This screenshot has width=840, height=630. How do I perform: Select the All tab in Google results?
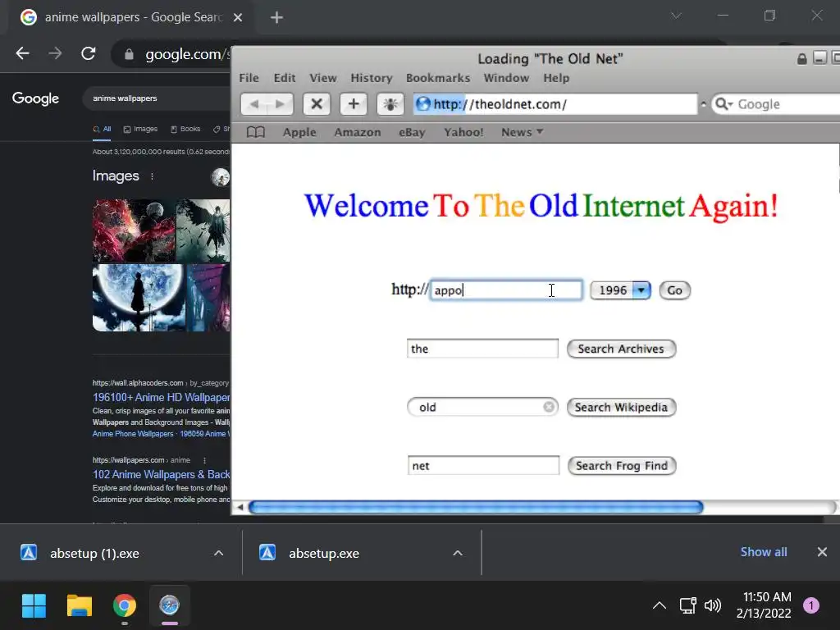[x=102, y=129]
